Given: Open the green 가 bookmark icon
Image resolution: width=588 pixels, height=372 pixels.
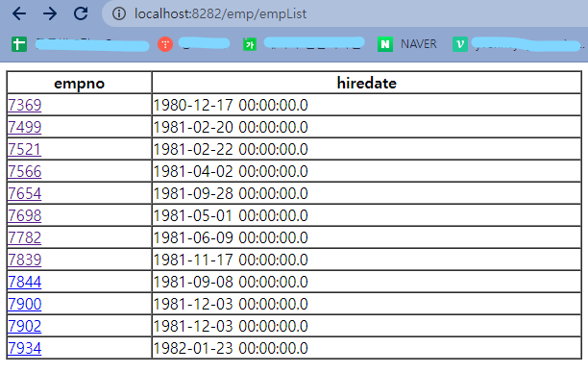Looking at the screenshot, I should [250, 44].
